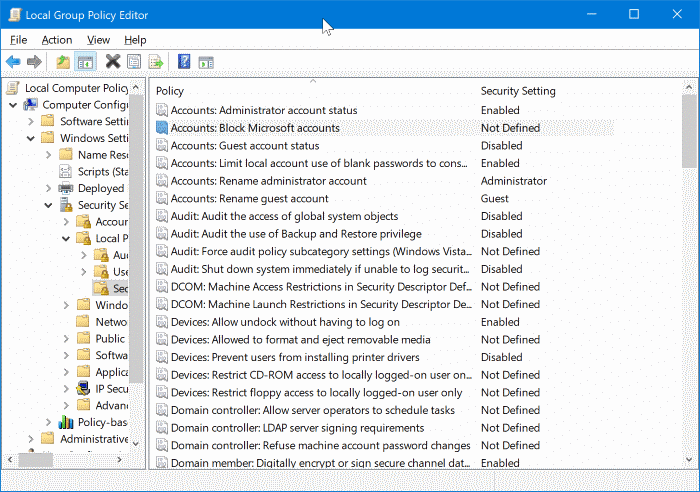Click the tree pane scroll down arrow
The height and width of the screenshot is (492, 700).
click(136, 444)
